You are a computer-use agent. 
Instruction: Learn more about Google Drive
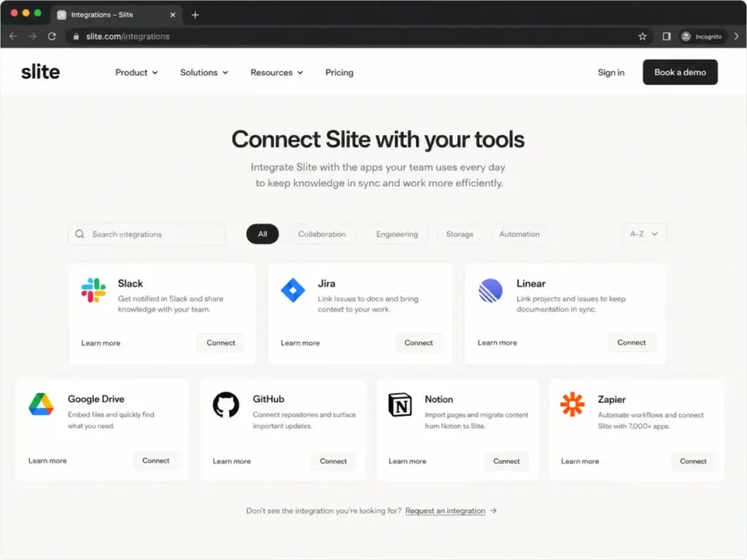pos(47,461)
